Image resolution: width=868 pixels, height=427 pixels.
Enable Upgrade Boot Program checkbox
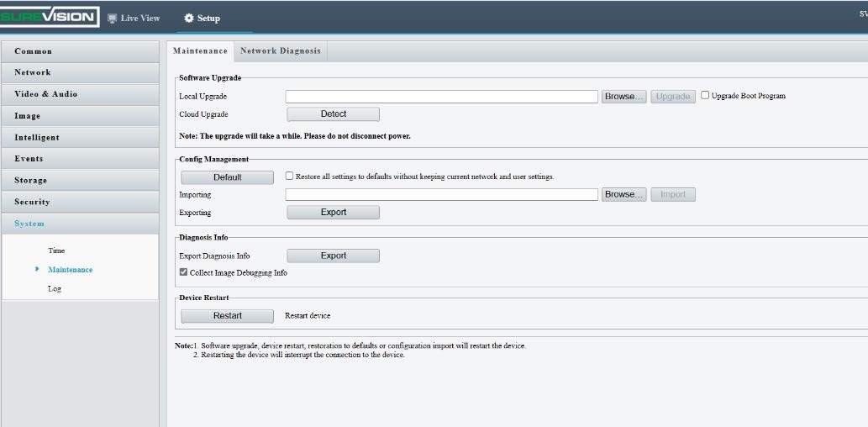706,95
